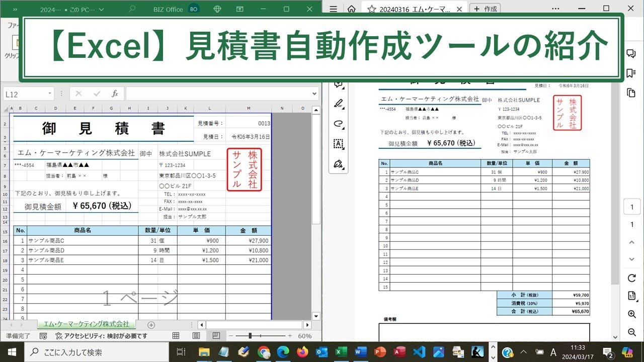This screenshot has height=362, width=644.
Task: Open the Acrobat hamburger menu
Action: click(x=333, y=9)
